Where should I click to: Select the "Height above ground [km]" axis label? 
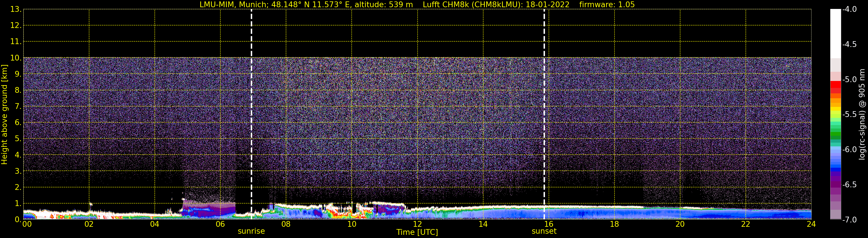(x=4, y=115)
